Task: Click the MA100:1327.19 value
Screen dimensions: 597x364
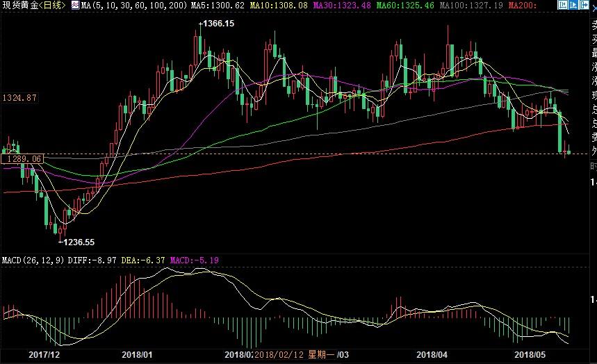Action: coord(471,5)
